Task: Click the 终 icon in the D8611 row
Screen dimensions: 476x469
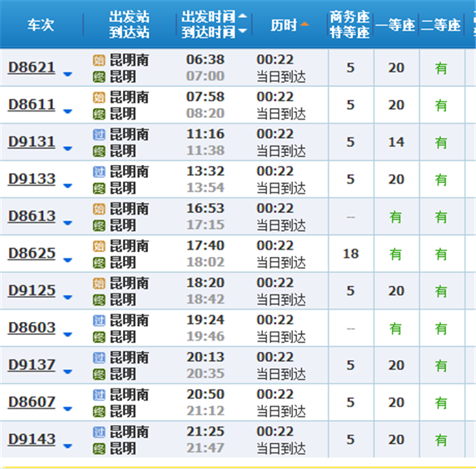Action: (x=99, y=114)
